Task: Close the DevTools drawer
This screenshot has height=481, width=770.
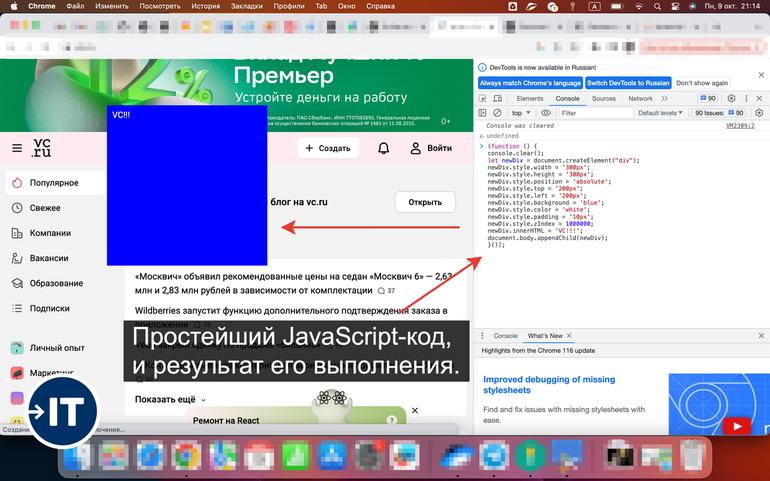Action: click(x=761, y=336)
